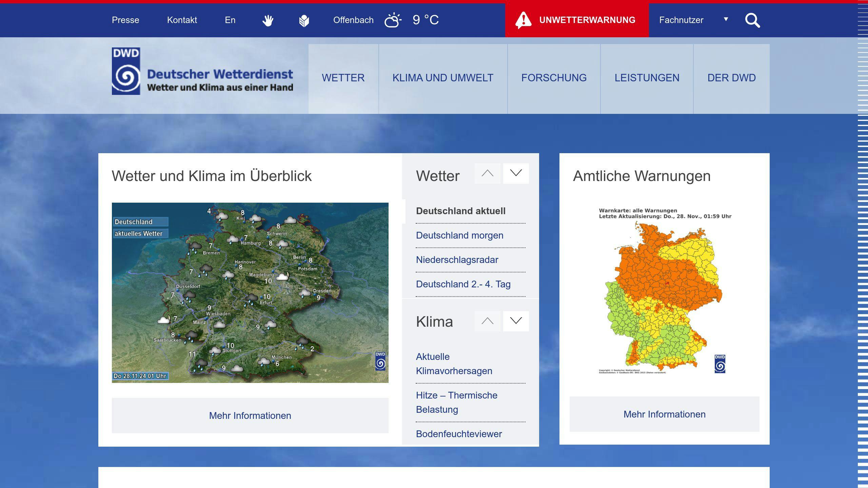Screen dimensions: 868x488
Task: Open search with the magnifier icon
Action: tap(752, 20)
